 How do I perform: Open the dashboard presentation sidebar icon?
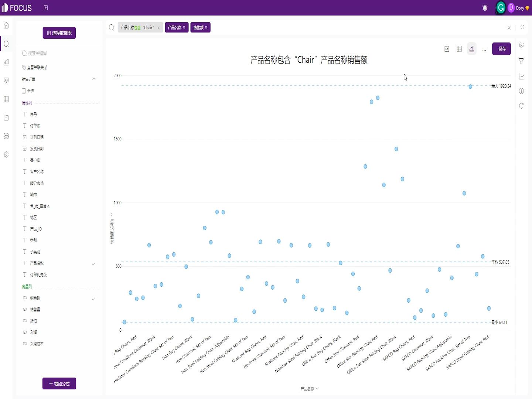pyautogui.click(x=6, y=81)
